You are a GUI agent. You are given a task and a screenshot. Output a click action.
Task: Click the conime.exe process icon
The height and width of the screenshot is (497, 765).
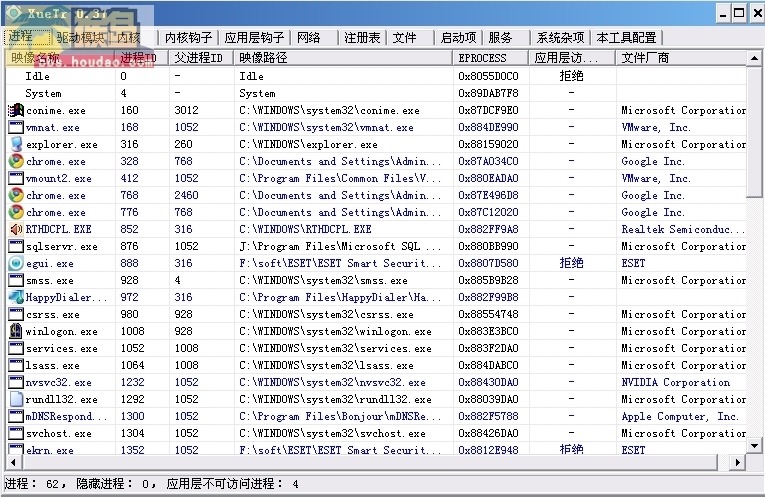16,110
